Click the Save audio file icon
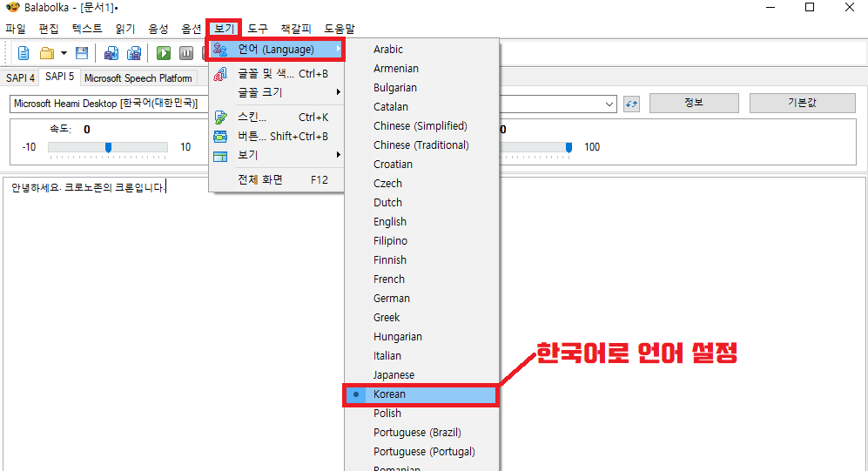Image resolution: width=868 pixels, height=471 pixels. (111, 53)
